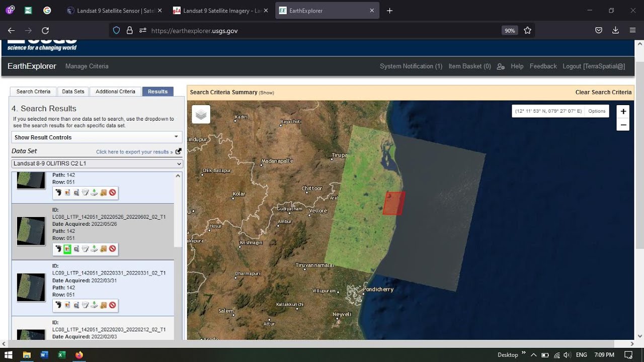
Task: Open Manage Criteria menu
Action: [87, 66]
